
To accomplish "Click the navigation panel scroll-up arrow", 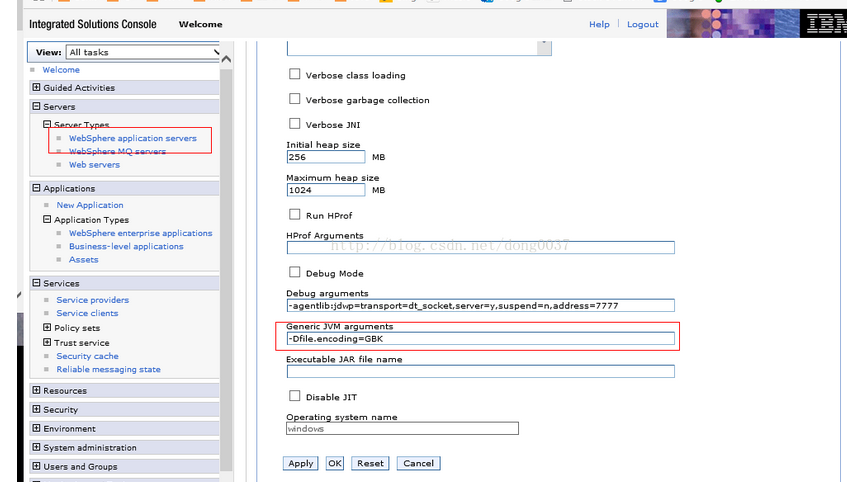I will pyautogui.click(x=226, y=59).
